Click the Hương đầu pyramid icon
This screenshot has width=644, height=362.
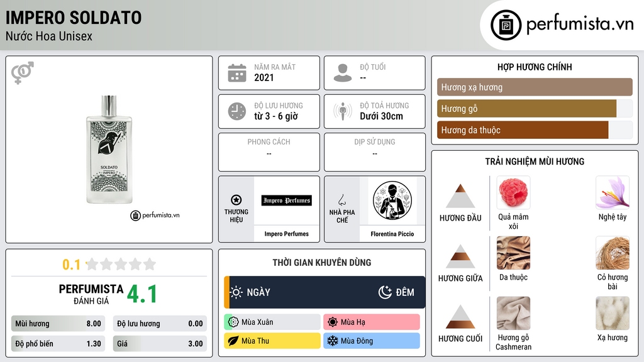460,196
